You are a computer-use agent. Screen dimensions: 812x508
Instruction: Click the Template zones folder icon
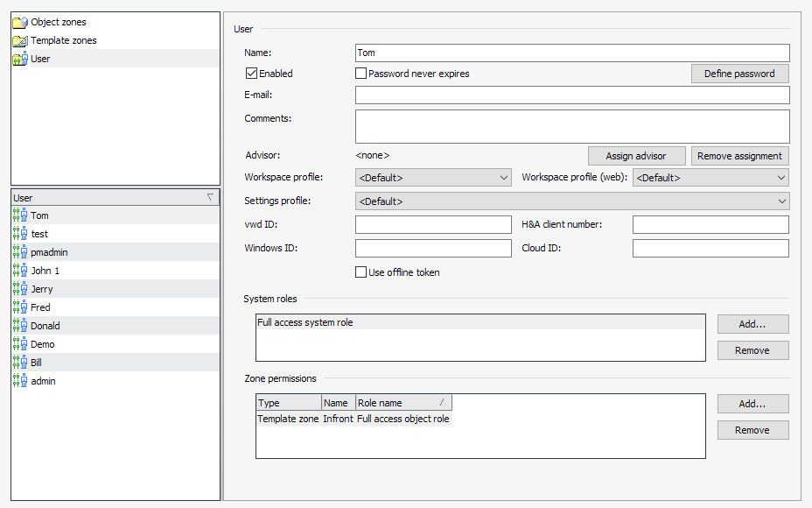[x=19, y=40]
